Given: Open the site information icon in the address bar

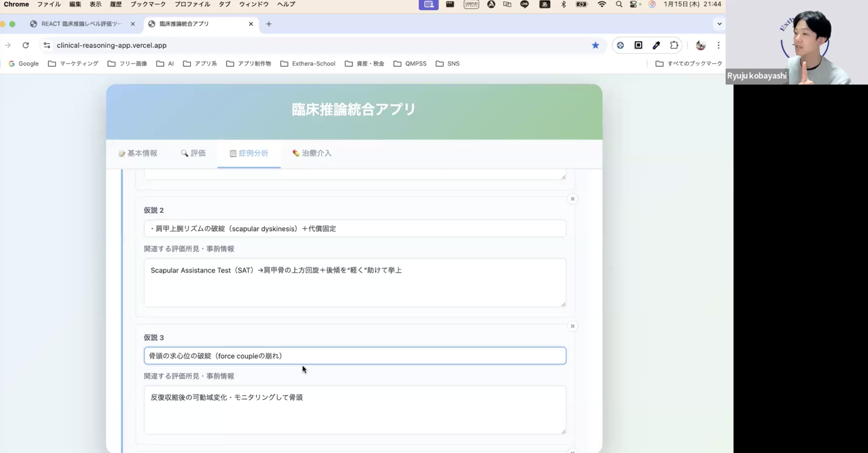Looking at the screenshot, I should 47,45.
